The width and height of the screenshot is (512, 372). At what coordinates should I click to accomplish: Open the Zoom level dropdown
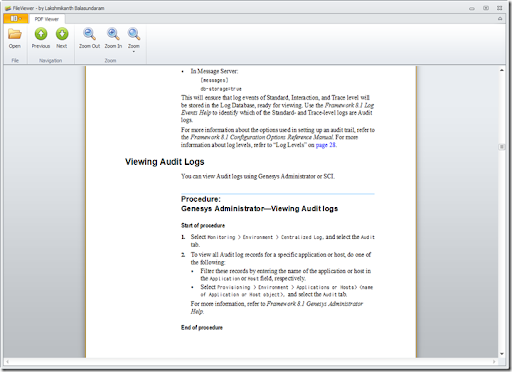(134, 40)
